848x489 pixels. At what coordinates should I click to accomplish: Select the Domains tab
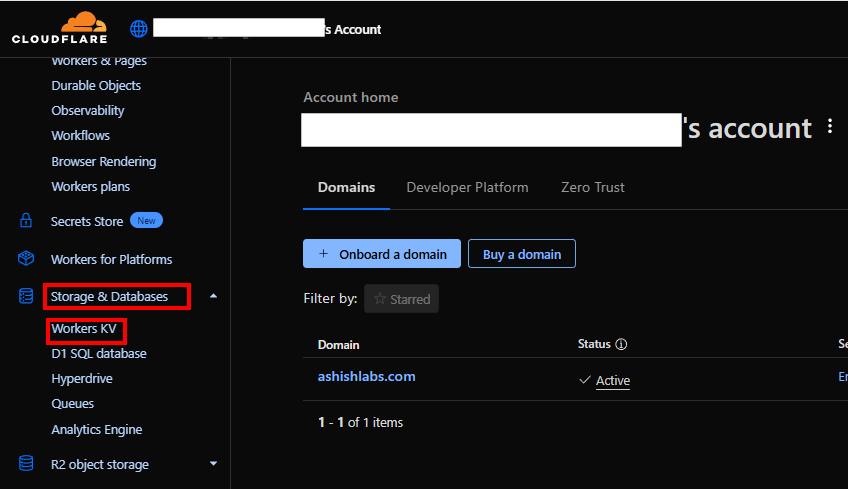pos(346,187)
